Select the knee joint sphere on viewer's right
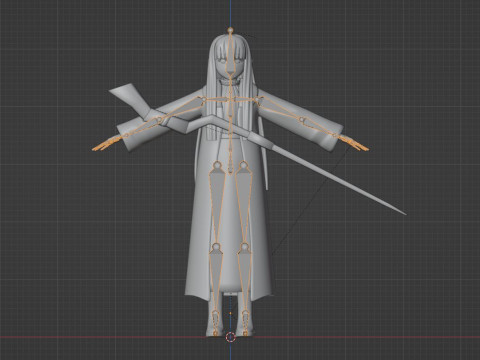480x360 pixels. [245, 247]
